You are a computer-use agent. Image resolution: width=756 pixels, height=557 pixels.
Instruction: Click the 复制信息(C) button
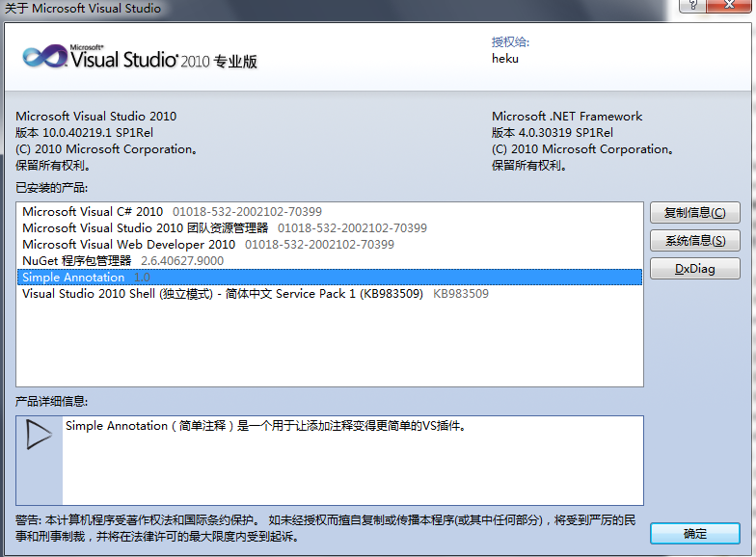tap(694, 212)
